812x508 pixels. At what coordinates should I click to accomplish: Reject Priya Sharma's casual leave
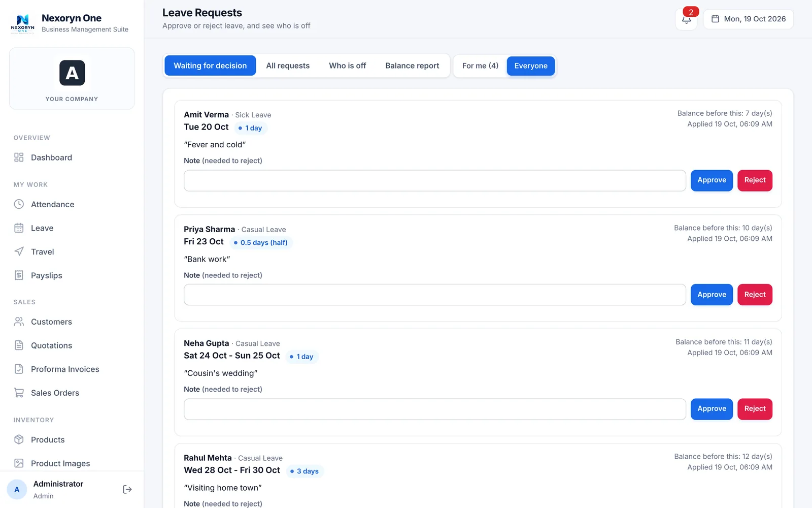(755, 295)
